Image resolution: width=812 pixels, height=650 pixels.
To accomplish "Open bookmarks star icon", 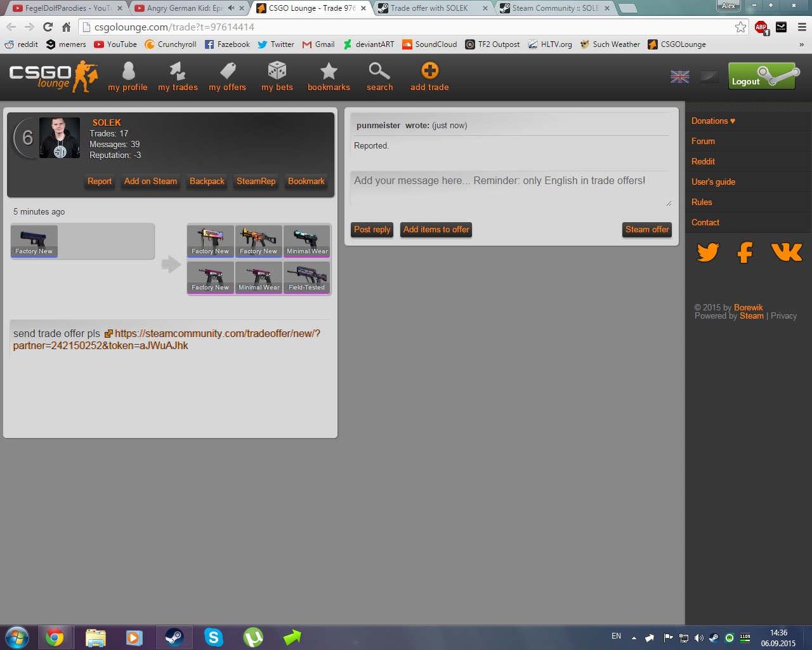I will (329, 71).
